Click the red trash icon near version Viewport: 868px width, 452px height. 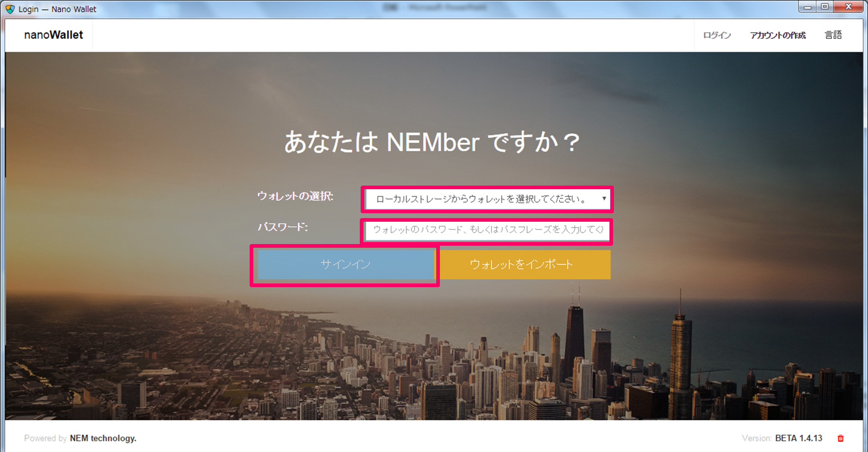(840, 438)
